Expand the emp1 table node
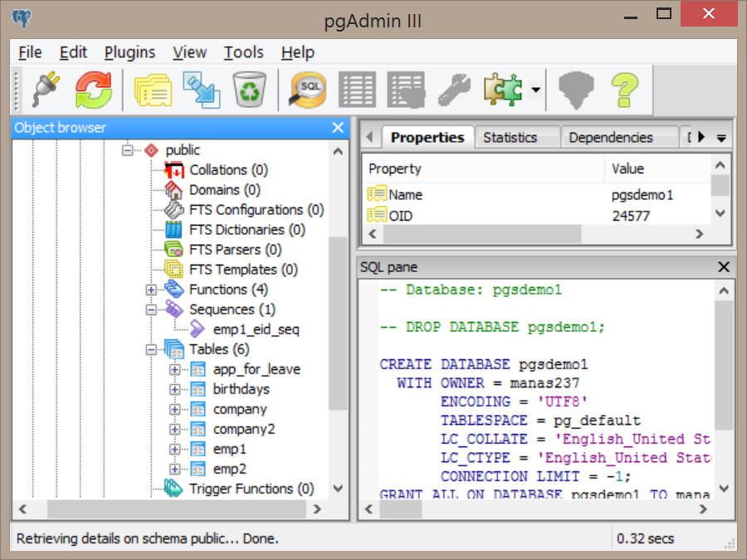This screenshot has height=560, width=747. coord(175,450)
